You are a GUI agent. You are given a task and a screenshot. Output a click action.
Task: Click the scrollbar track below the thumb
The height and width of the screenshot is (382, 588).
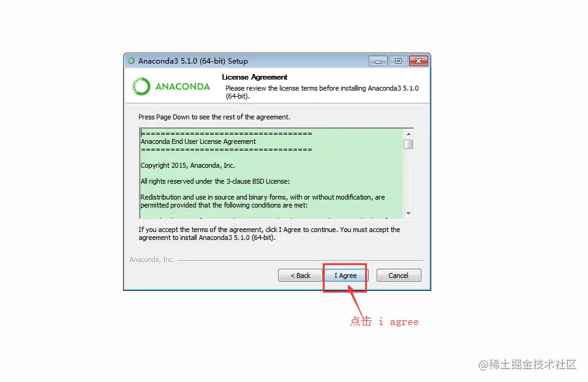coord(409,179)
